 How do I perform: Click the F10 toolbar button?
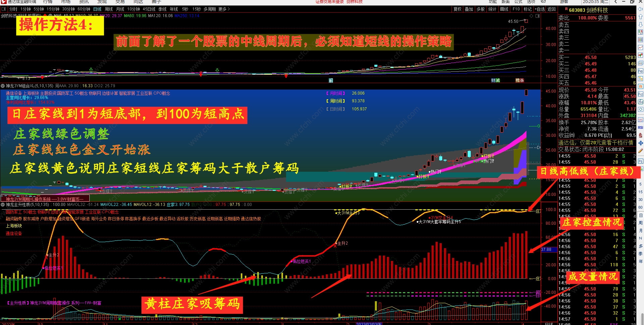516,9
